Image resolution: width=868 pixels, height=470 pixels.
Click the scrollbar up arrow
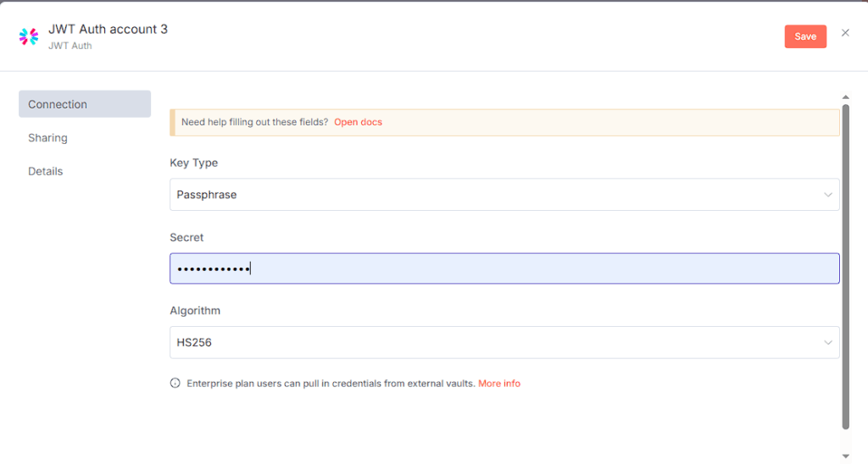pyautogui.click(x=845, y=97)
